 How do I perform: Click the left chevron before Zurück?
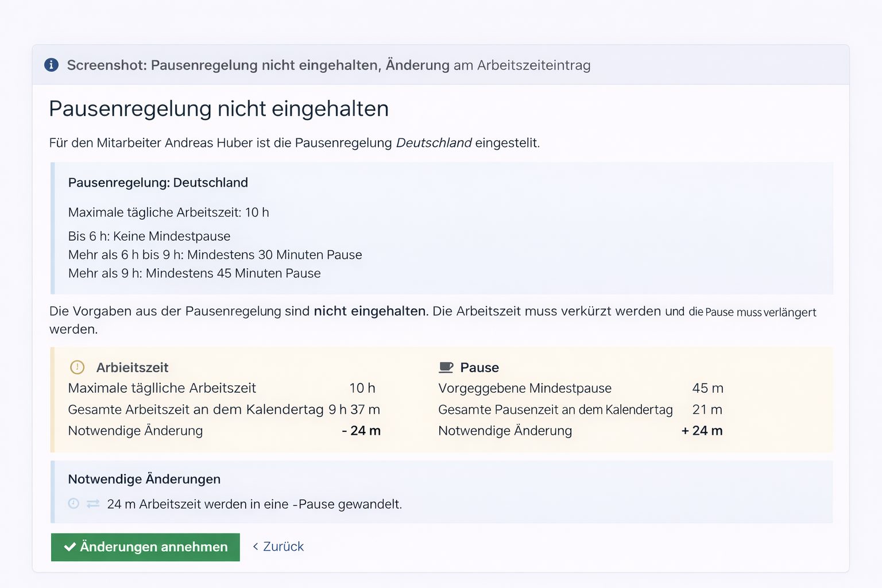point(256,547)
